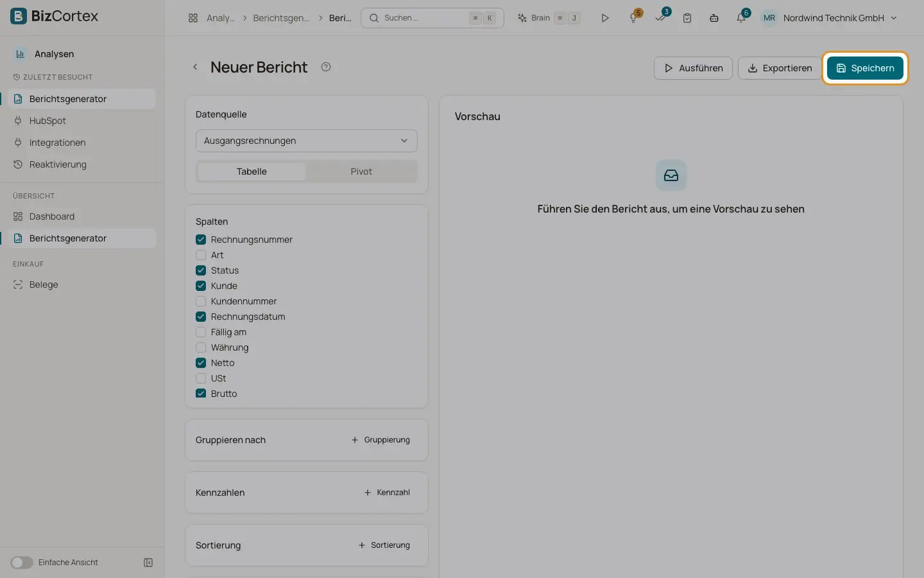Viewport: 924px width, 578px height.
Task: Click the MR user avatar
Action: click(x=769, y=18)
